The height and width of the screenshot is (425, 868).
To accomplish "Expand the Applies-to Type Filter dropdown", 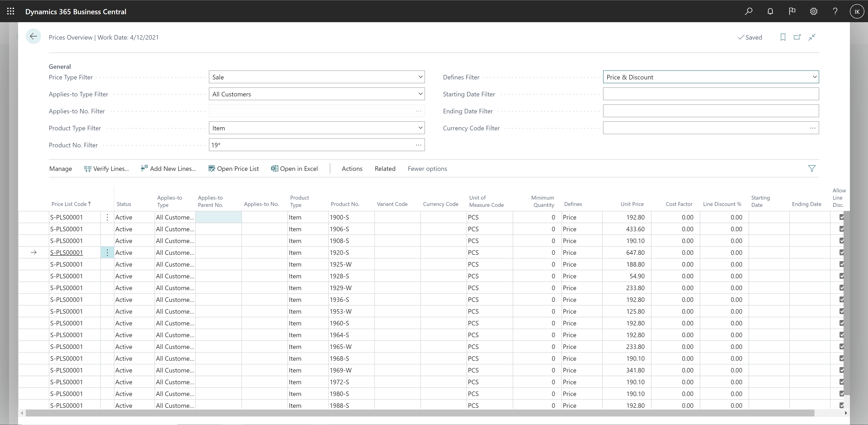I will coord(420,94).
